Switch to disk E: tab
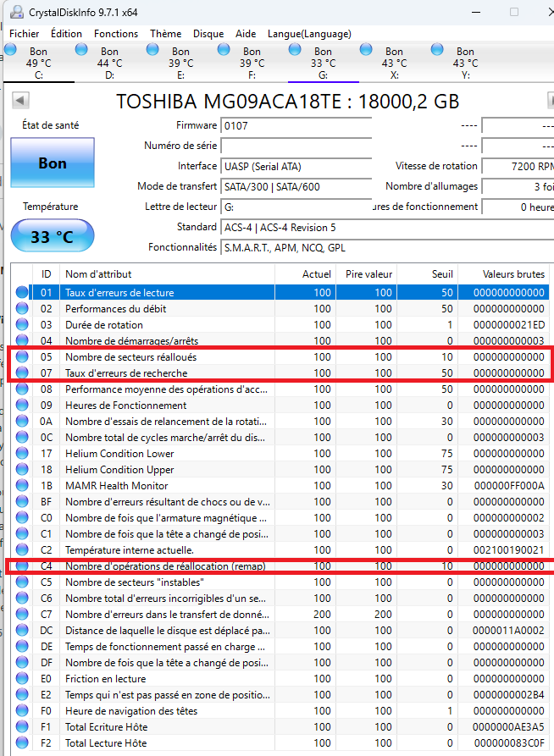This screenshot has height=756, width=554. click(180, 63)
